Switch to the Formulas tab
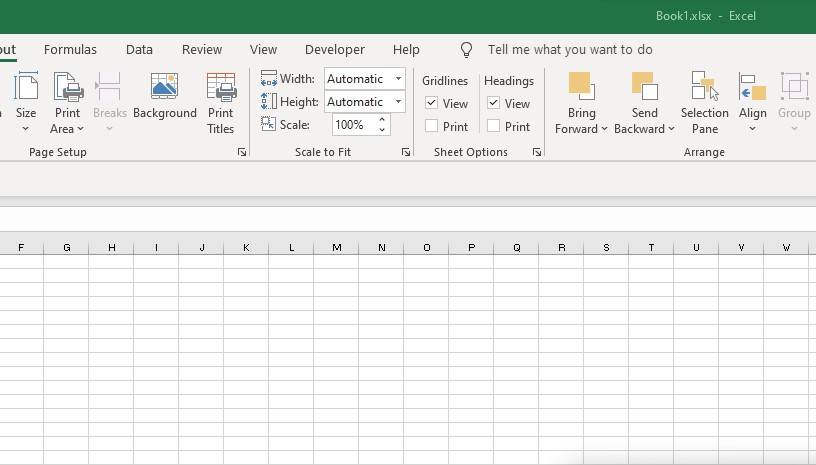816x465 pixels. click(70, 49)
